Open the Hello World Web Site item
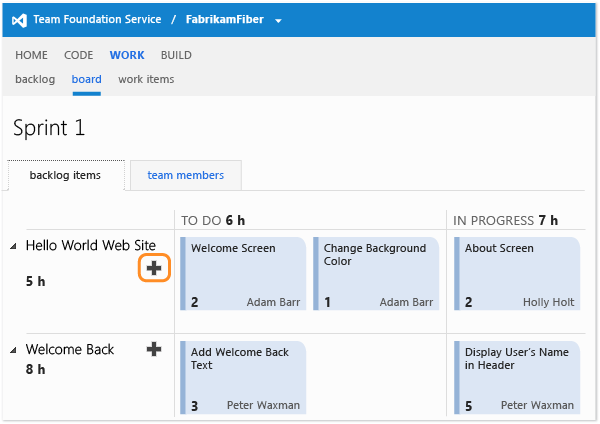Image resolution: width=600 pixels, height=424 pixels. 91,245
